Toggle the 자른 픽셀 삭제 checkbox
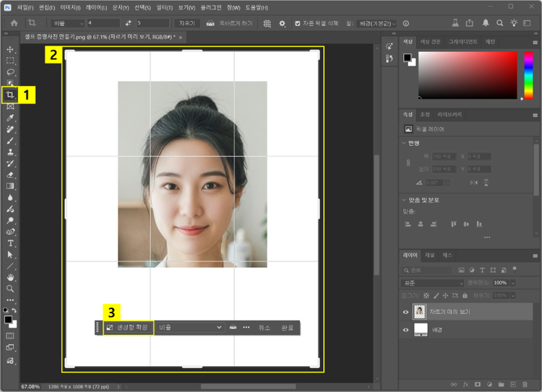Image resolution: width=542 pixels, height=392 pixels. pyautogui.click(x=298, y=23)
